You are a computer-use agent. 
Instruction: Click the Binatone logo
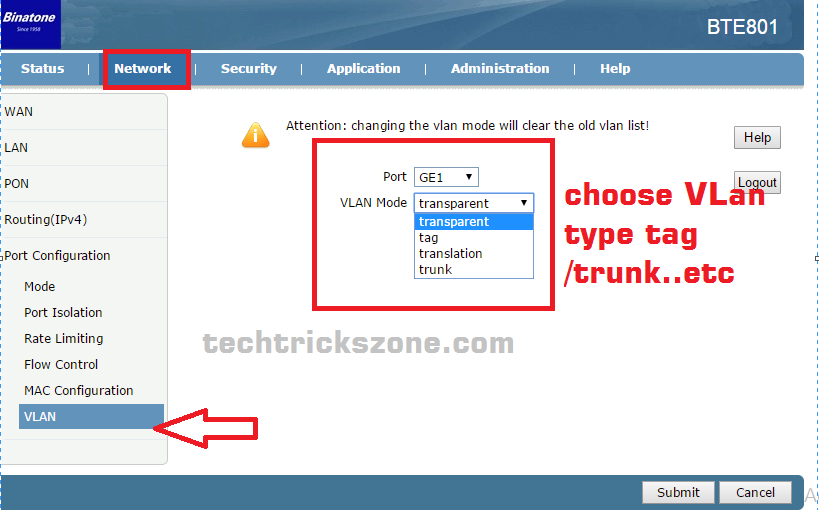click(x=31, y=24)
